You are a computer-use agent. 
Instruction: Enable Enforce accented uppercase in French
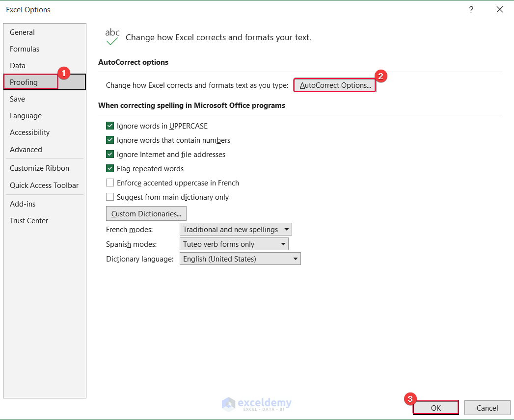point(110,183)
